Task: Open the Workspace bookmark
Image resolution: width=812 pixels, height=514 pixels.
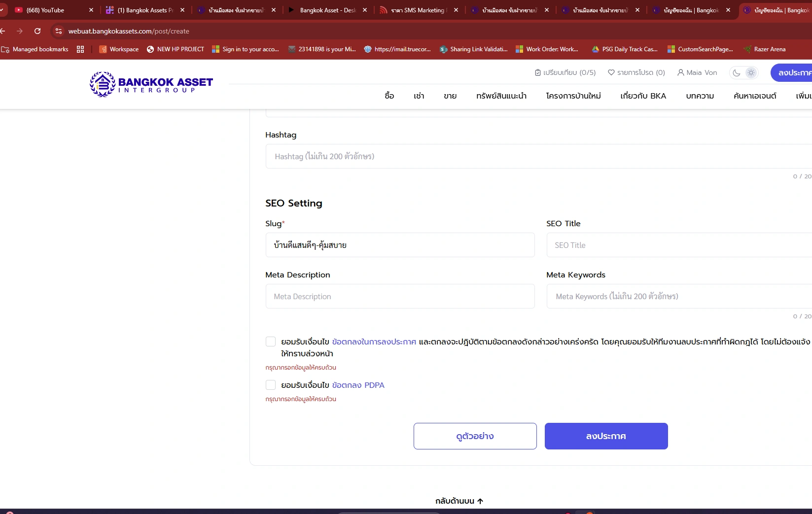Action: [x=119, y=49]
